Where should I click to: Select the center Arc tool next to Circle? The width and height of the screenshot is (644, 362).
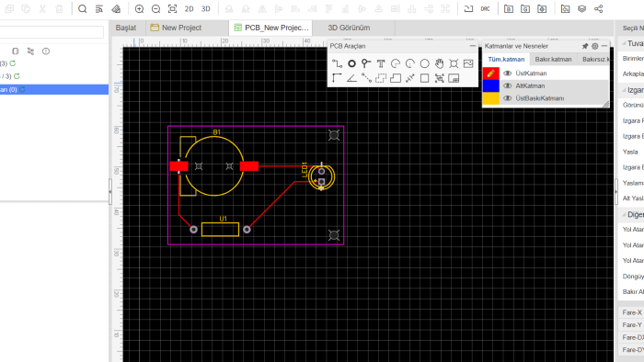point(410,63)
